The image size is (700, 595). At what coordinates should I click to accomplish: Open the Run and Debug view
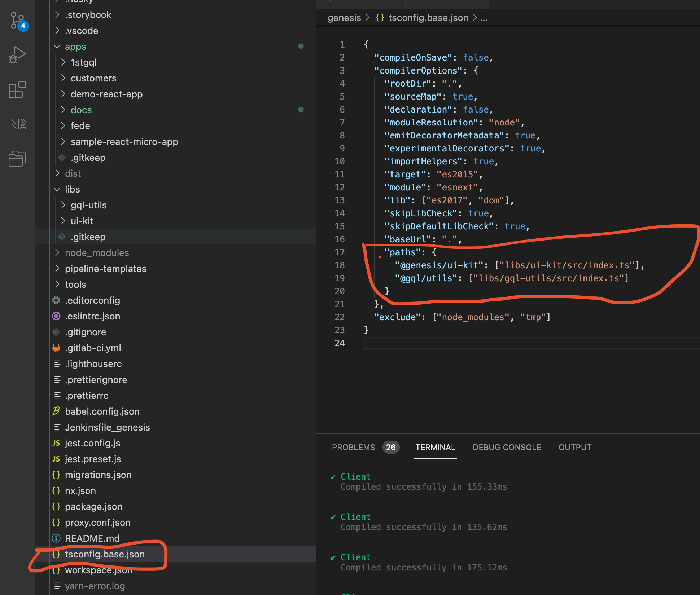[x=17, y=55]
